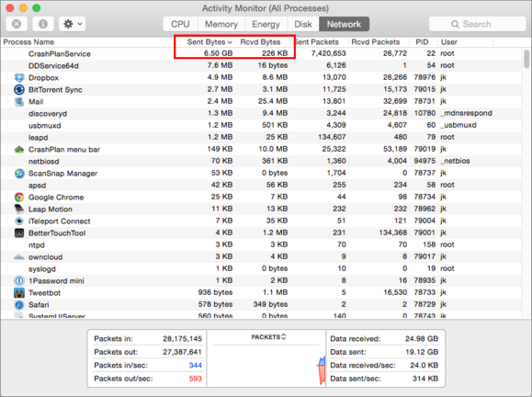Click the Google Chrome icon
Image resolution: width=532 pixels, height=397 pixels.
(x=19, y=198)
